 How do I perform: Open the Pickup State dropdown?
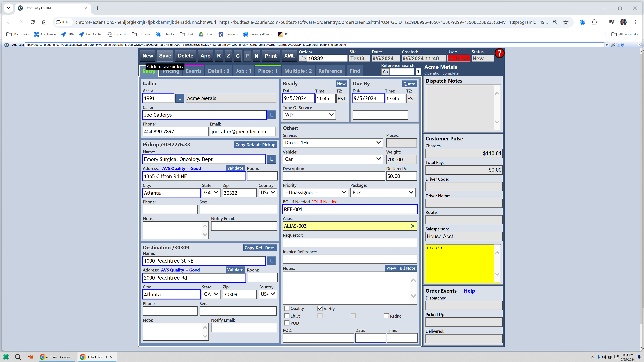pos(211,193)
